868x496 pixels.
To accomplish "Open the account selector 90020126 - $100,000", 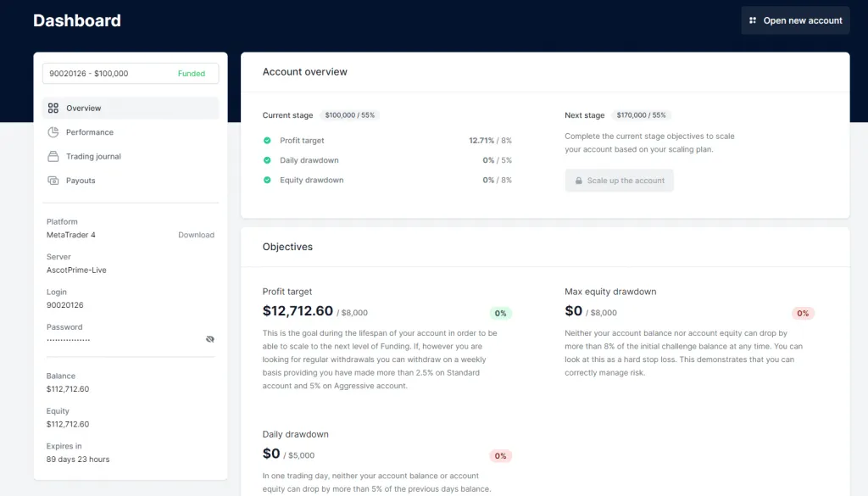I will click(x=131, y=74).
